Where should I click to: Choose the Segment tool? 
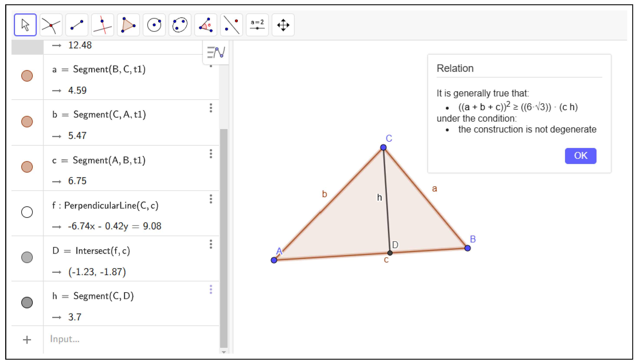click(77, 25)
